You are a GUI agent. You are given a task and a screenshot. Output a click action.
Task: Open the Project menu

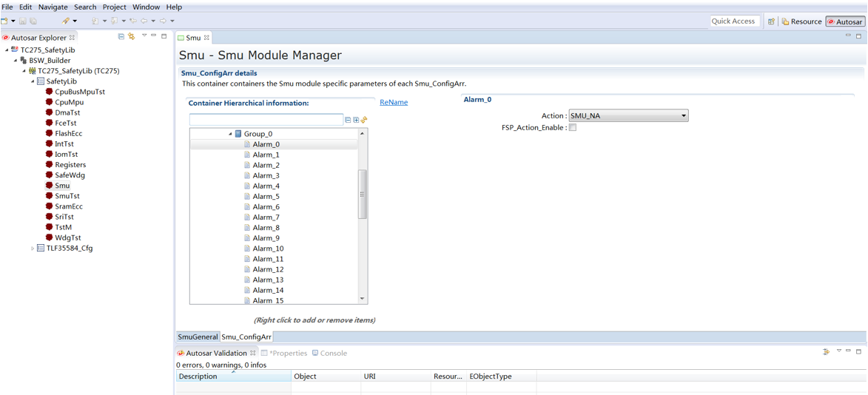(x=115, y=7)
